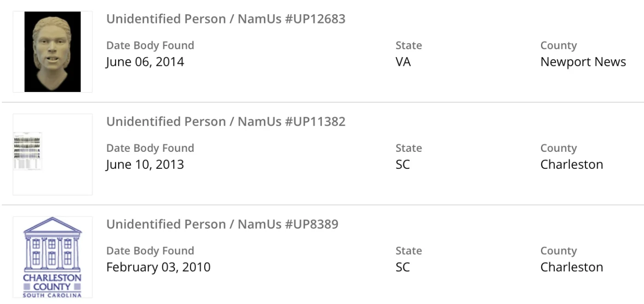Screen dimensions: 644x304
Task: Select the state value VA
Action: [x=403, y=62]
